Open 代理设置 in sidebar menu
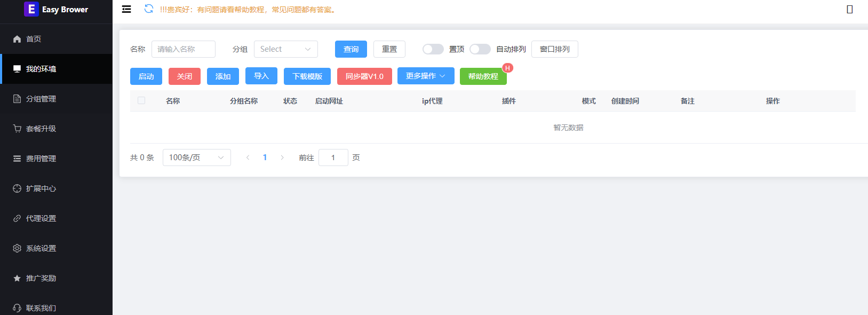The height and width of the screenshot is (315, 868). [x=41, y=218]
